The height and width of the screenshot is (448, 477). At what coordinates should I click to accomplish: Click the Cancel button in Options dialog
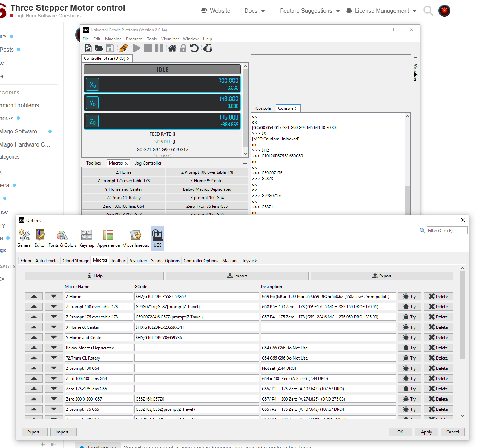point(453,432)
